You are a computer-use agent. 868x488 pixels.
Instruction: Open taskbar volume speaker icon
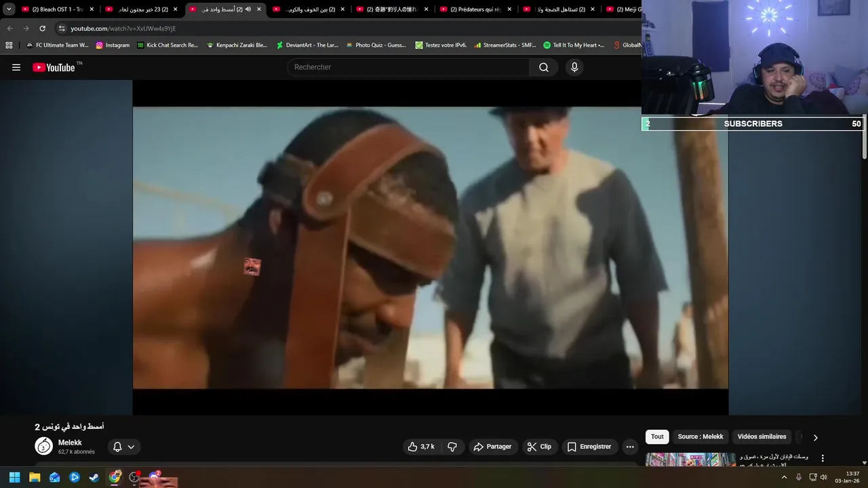coord(823,477)
